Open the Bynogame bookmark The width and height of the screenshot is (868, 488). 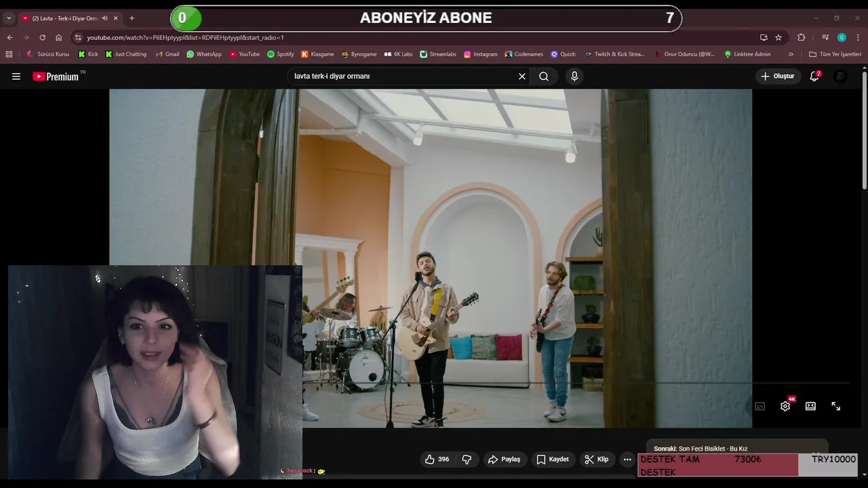click(x=359, y=54)
